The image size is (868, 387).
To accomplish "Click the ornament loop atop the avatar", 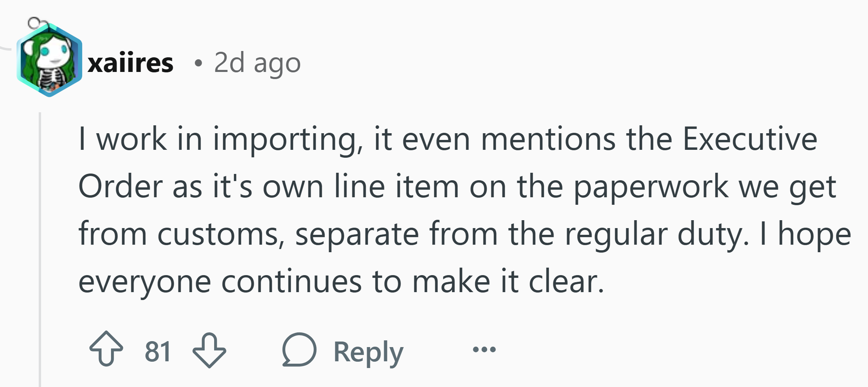I will pos(36,22).
